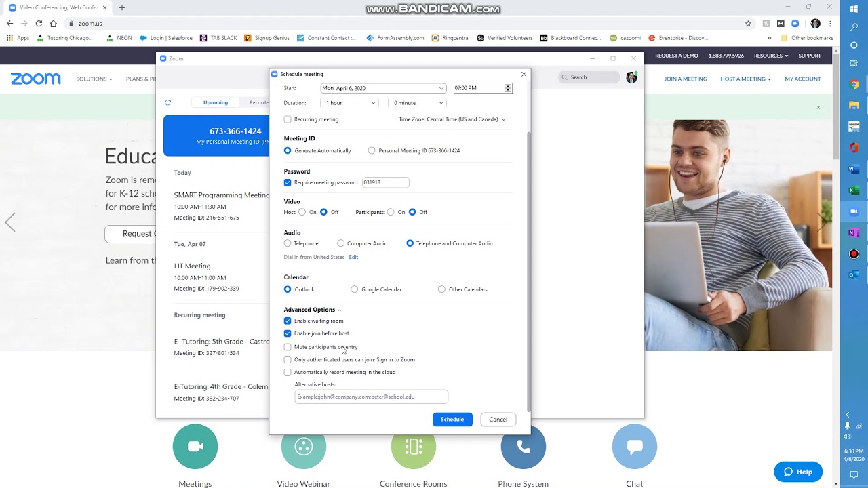
Task: Check Automatically record meeting in the cloud
Action: (288, 372)
